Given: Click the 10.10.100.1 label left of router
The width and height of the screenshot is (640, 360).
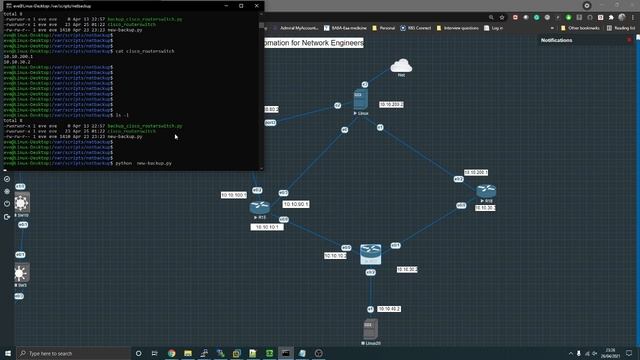Looking at the screenshot, I should tap(234, 195).
